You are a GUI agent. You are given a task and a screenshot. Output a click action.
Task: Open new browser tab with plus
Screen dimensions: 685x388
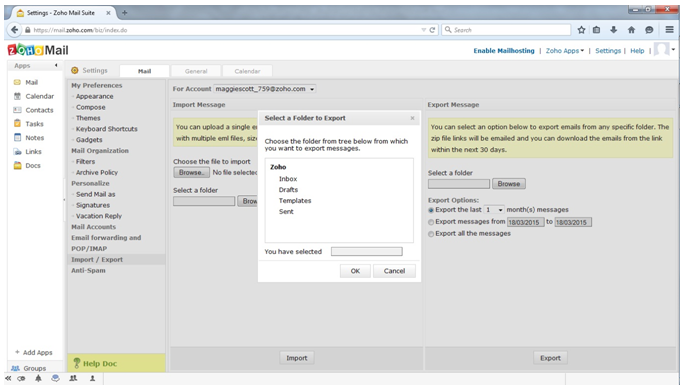[125, 13]
